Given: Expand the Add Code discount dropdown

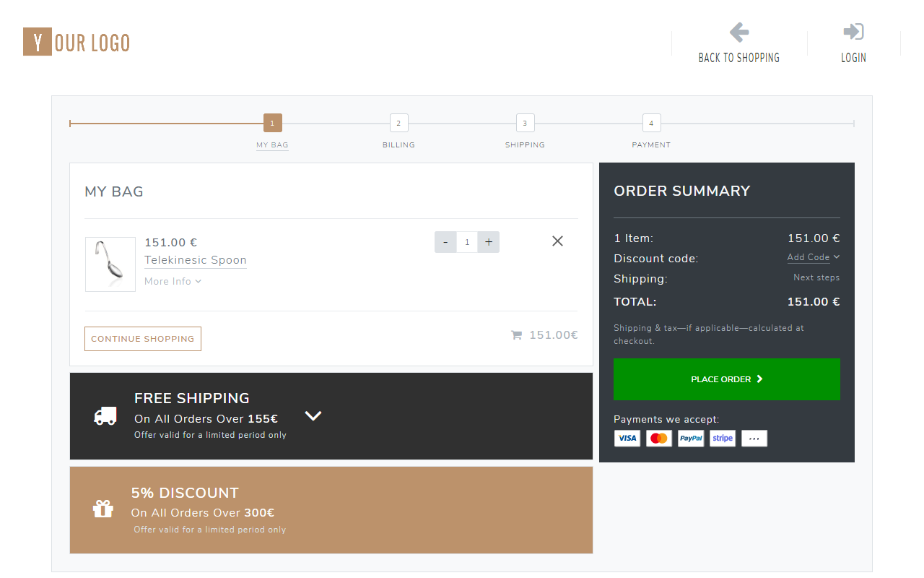Looking at the screenshot, I should [814, 257].
